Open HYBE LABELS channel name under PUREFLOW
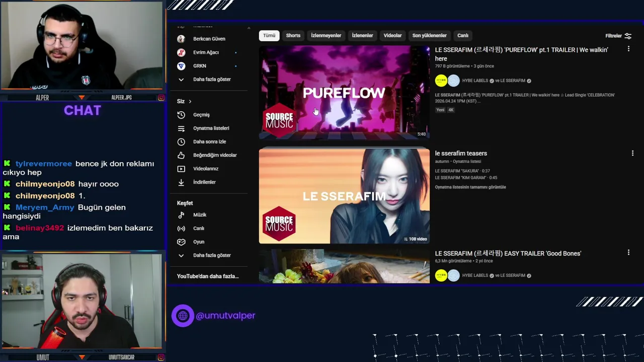 pos(475,80)
